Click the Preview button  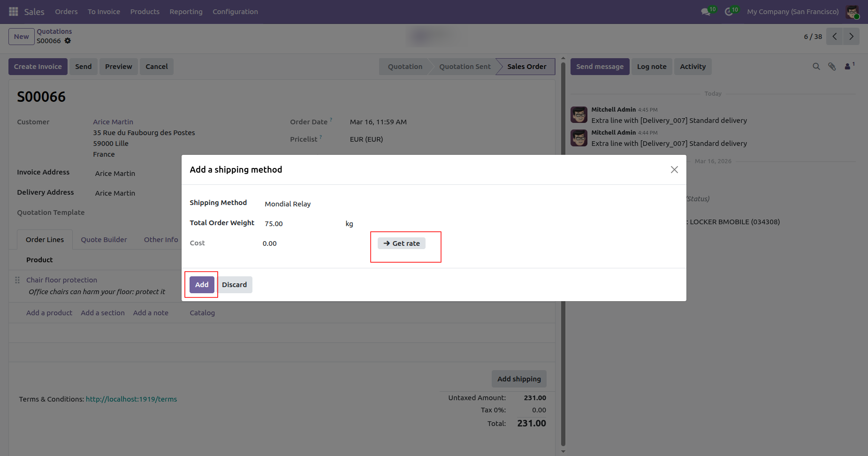119,67
